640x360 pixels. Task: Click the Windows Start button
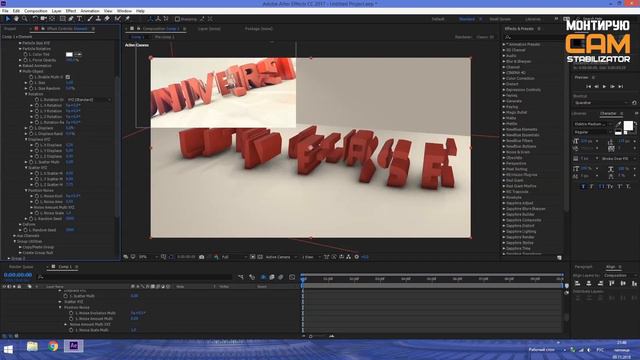tap(8, 349)
